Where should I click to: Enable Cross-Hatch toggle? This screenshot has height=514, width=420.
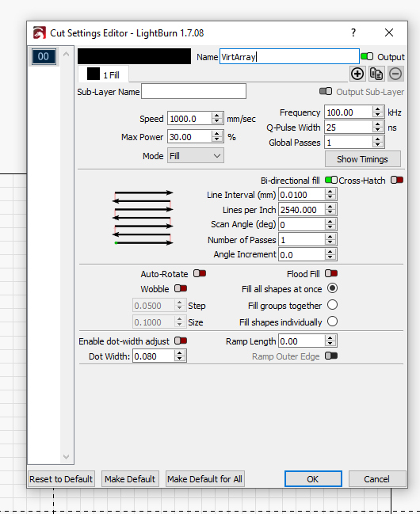coord(397,180)
